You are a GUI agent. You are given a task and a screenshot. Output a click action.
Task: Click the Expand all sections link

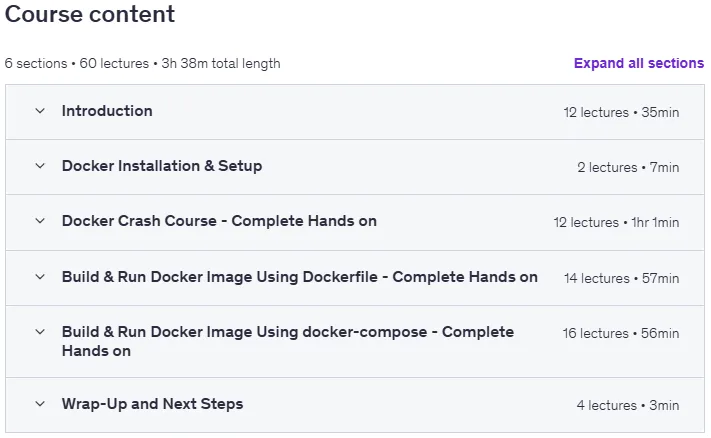click(x=639, y=63)
